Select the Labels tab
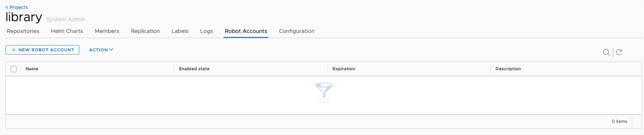The image size is (644, 135). [x=180, y=31]
